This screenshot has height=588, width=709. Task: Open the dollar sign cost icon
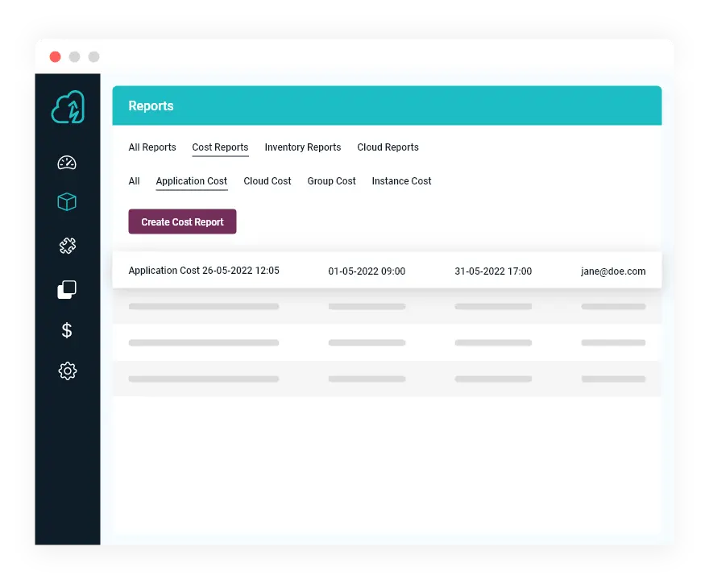[68, 330]
